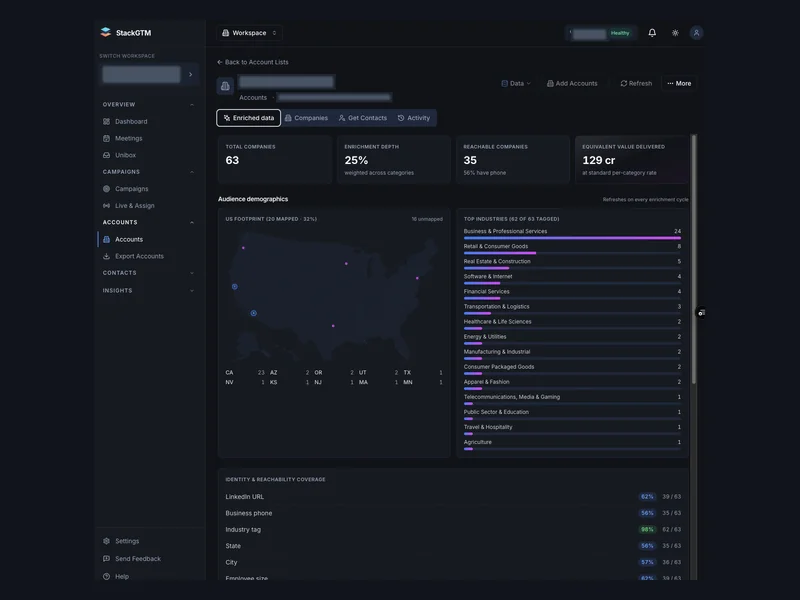The width and height of the screenshot is (800, 600).
Task: Click the Campaigns target icon
Action: (x=107, y=189)
